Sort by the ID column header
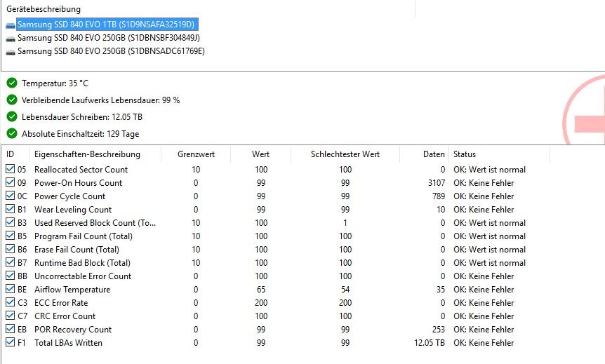605x364 pixels. point(16,154)
